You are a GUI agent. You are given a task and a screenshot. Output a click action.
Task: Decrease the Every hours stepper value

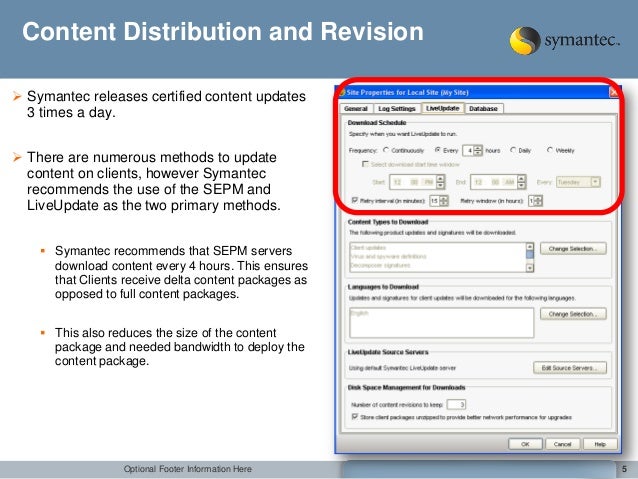click(478, 153)
